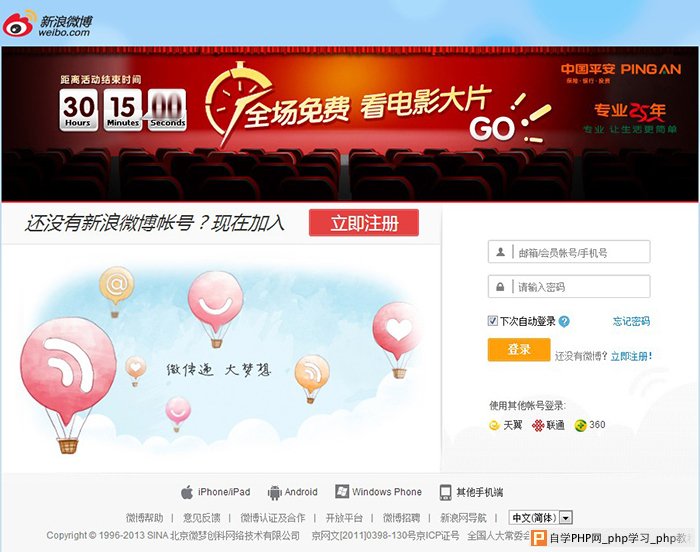Open the 微博帮助 footer link
700x552 pixels.
click(144, 518)
